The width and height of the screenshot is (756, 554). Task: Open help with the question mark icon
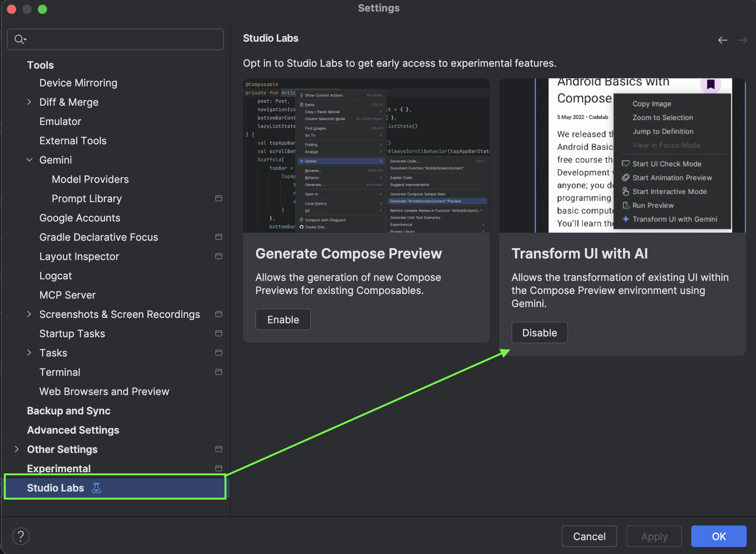[21, 536]
